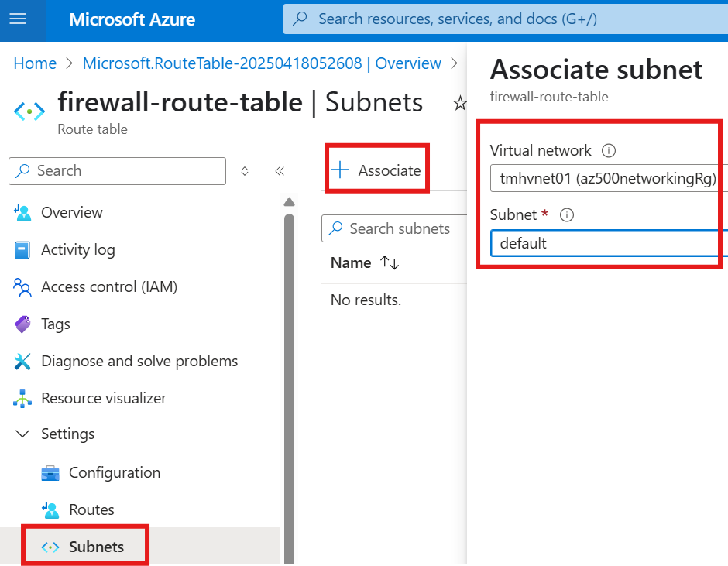728x566 pixels.
Task: Open the Microsoft.RouteTable Overview breadcrumb
Action: click(262, 63)
